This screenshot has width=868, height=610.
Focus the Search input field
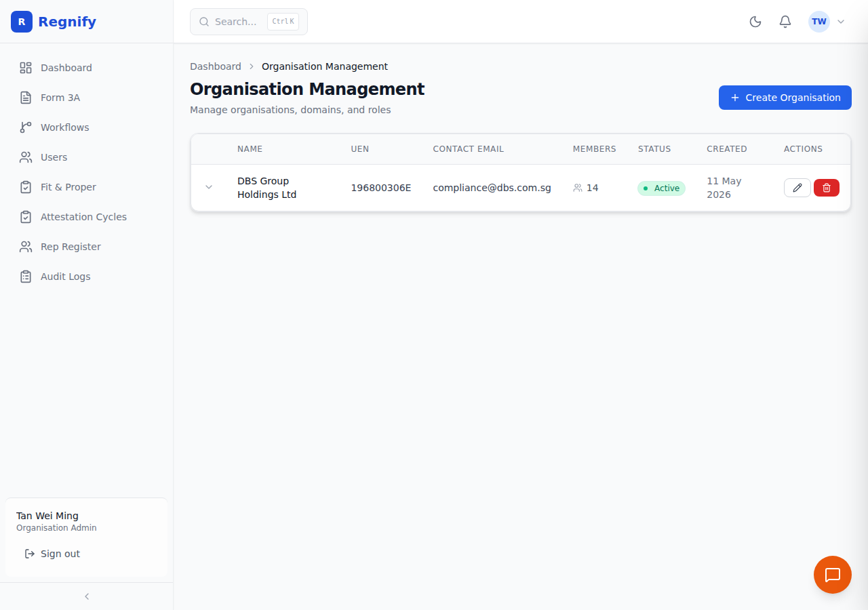tap(249, 22)
